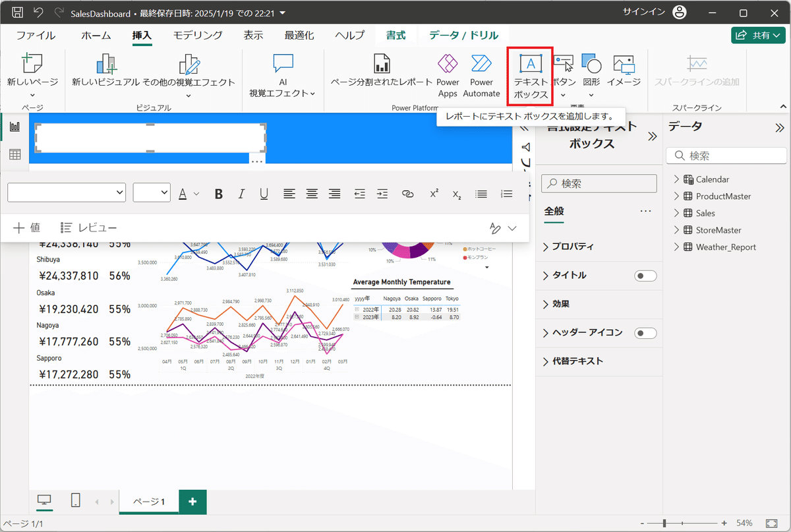Insert Power Apps visual
Image resolution: width=791 pixels, height=532 pixels.
pos(448,76)
